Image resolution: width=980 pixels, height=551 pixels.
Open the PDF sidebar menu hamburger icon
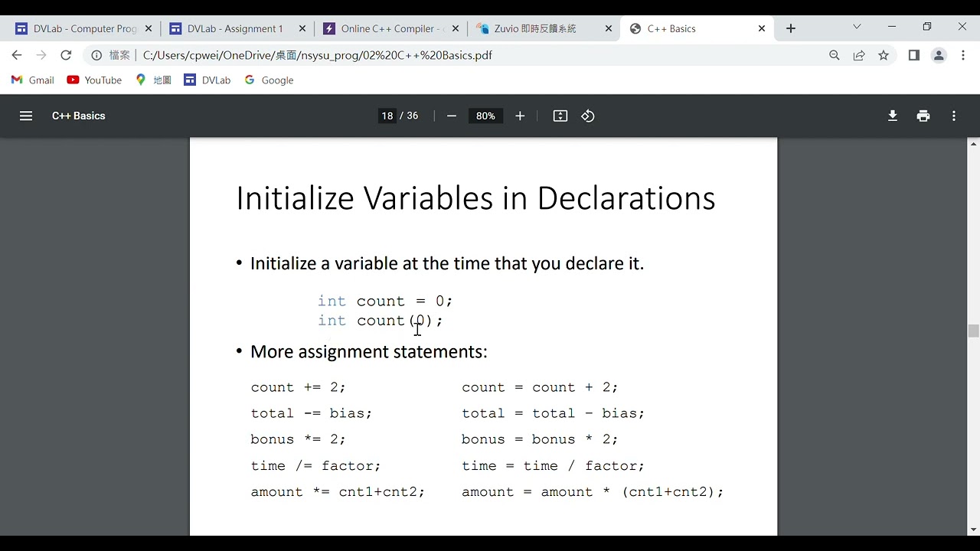26,116
